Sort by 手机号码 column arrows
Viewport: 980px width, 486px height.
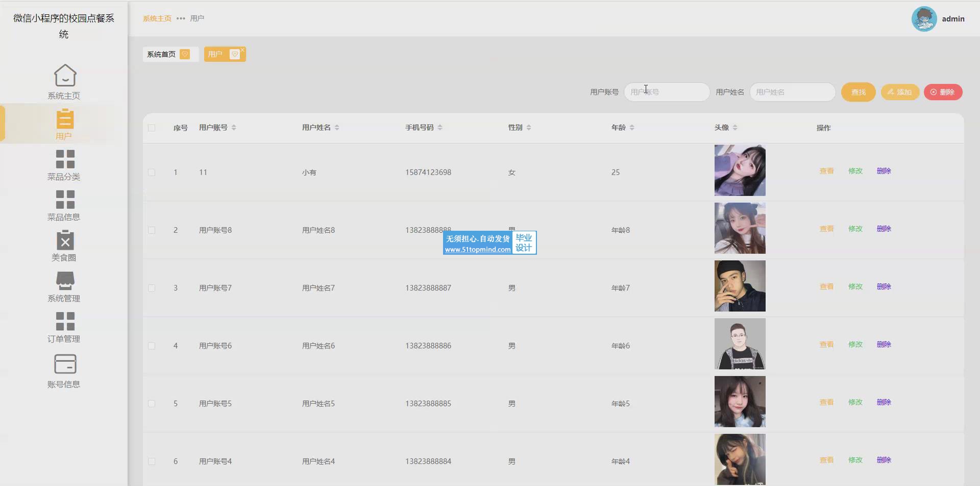[440, 128]
